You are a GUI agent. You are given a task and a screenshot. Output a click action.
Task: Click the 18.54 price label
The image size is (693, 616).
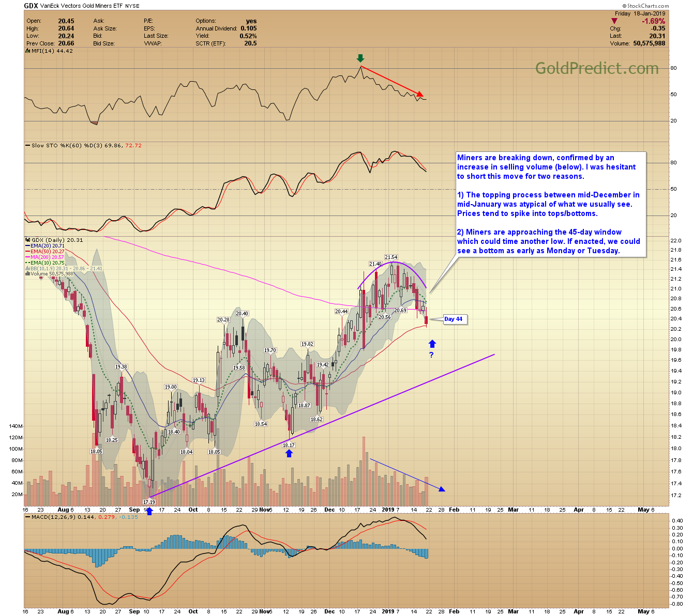pyautogui.click(x=261, y=424)
